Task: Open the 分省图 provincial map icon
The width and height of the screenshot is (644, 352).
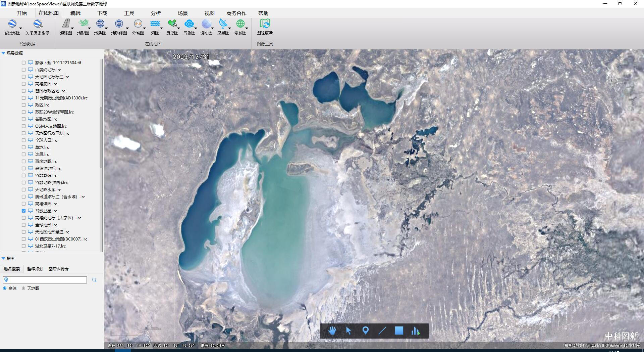Action: [x=138, y=24]
